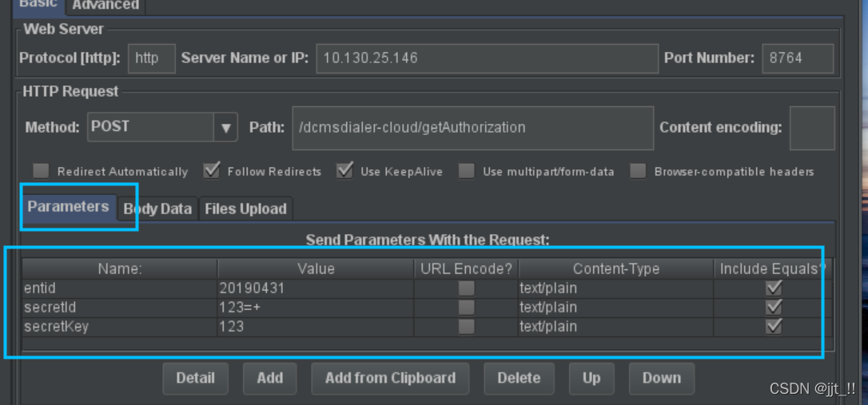
Task: Open the Method POST dropdown
Action: [x=162, y=127]
